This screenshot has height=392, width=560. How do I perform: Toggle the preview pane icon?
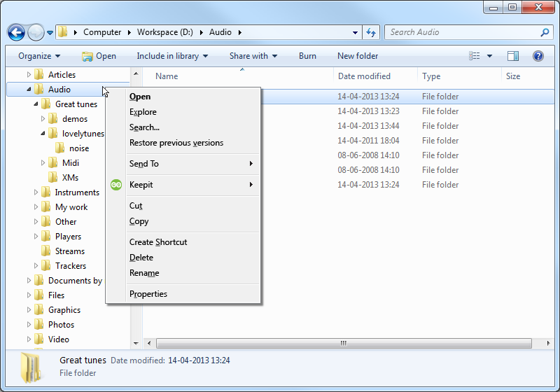coord(513,56)
